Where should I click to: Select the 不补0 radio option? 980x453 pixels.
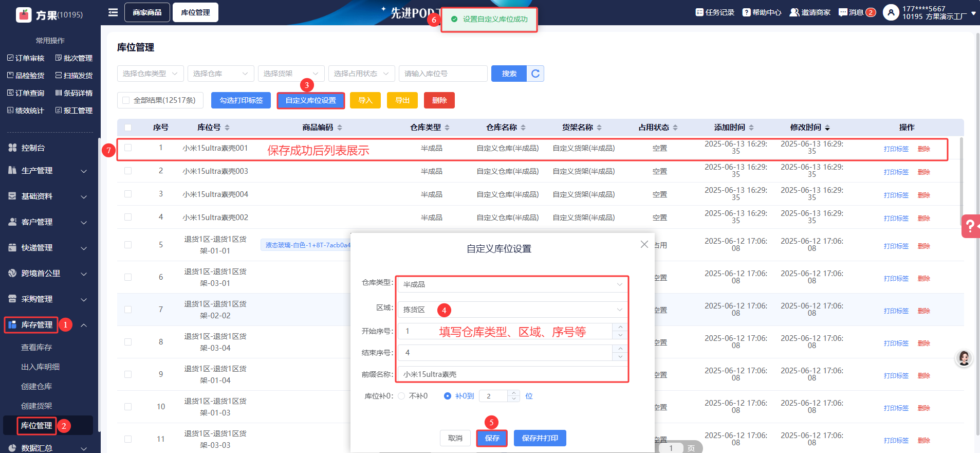(x=401, y=396)
